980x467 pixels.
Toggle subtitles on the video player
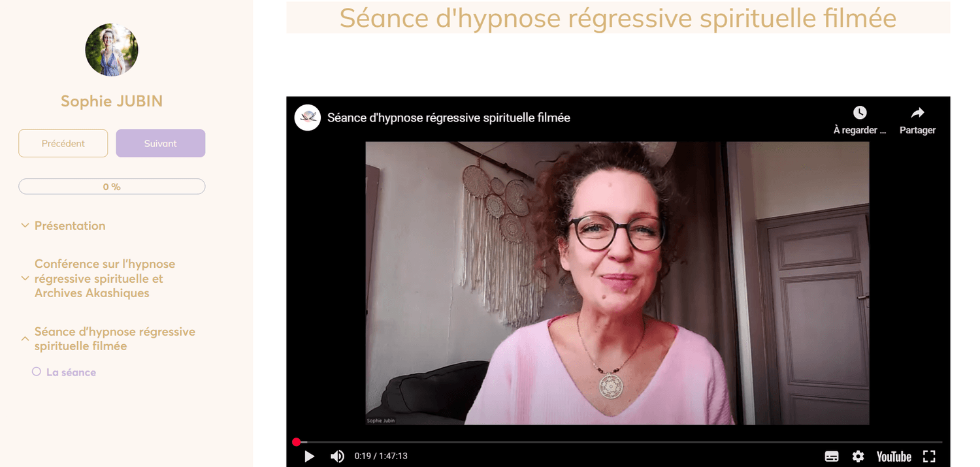pyautogui.click(x=832, y=457)
